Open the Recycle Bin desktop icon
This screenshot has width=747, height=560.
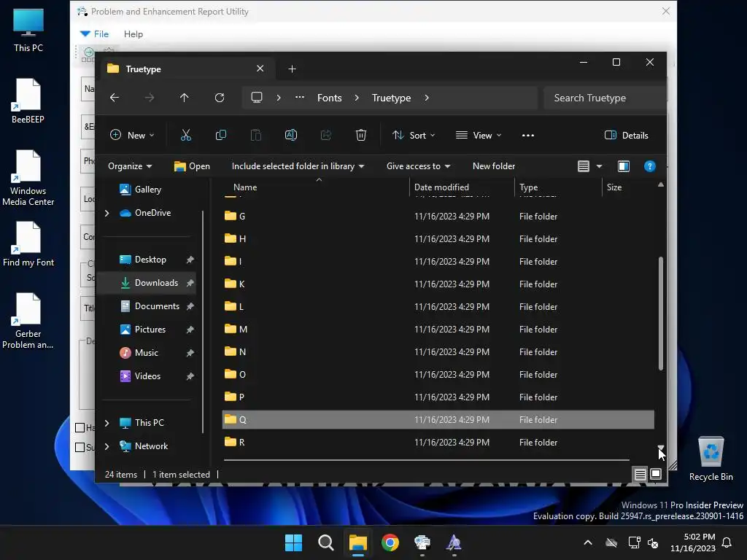coord(711,459)
